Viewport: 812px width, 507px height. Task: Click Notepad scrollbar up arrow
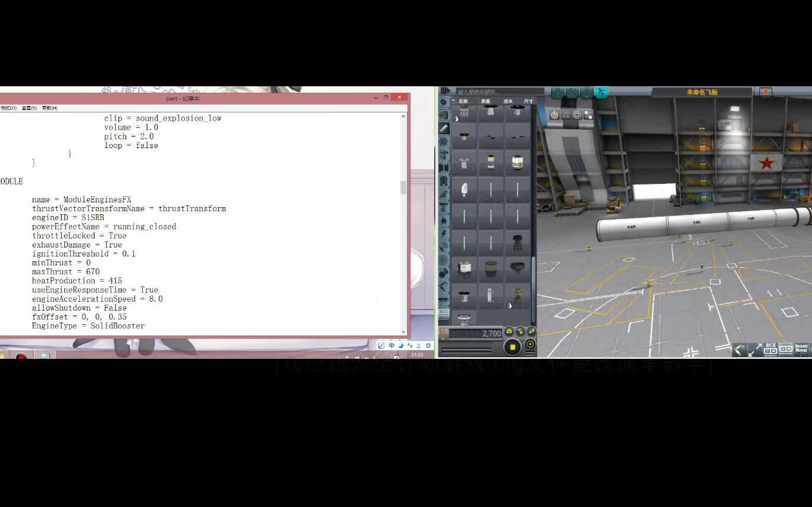tap(404, 117)
